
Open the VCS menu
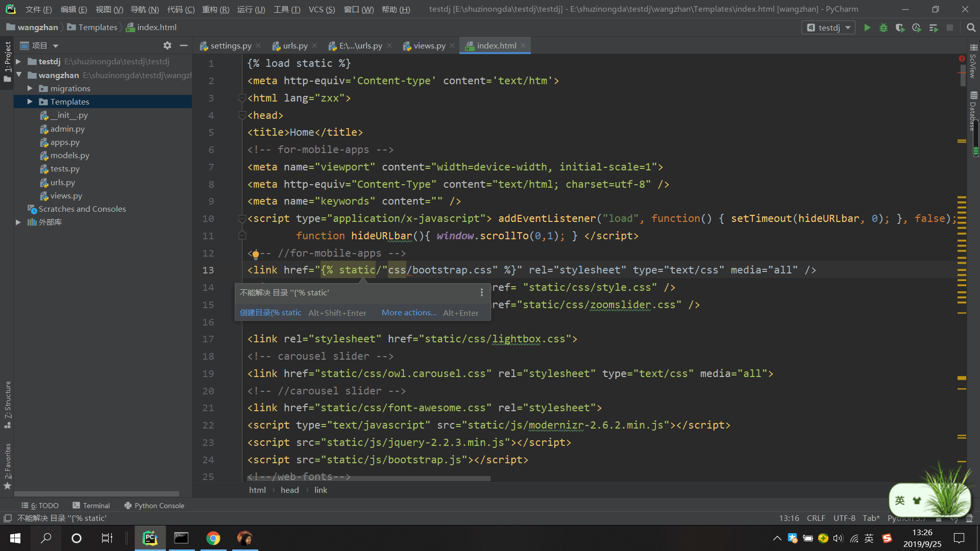[x=322, y=9]
